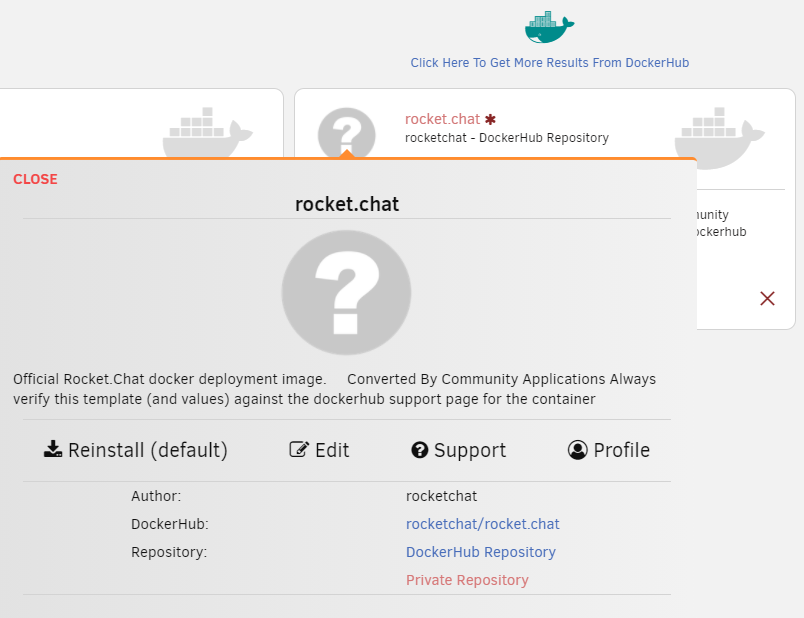This screenshot has width=804, height=618.
Task: Click the Private Repository link
Action: pyautogui.click(x=467, y=580)
